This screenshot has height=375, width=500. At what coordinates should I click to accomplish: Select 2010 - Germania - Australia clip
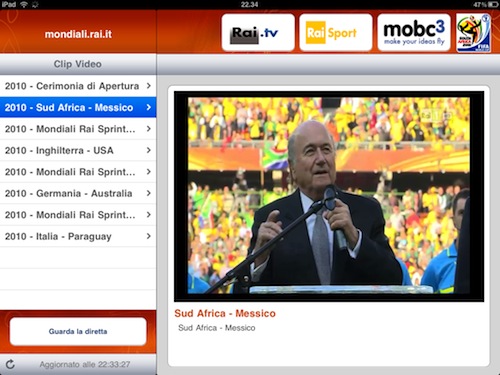pyautogui.click(x=78, y=193)
